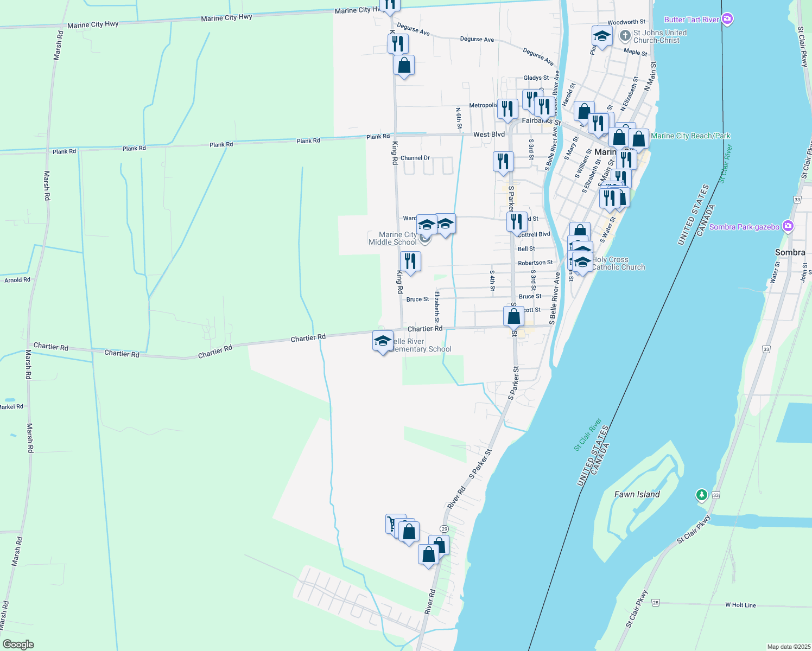Click the Sombra Park gazebo camera icon

coord(788,227)
